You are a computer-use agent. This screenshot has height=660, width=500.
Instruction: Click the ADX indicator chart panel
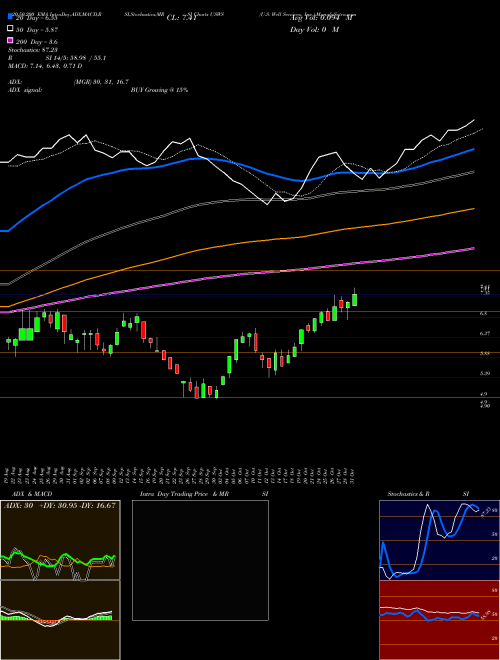tap(60, 540)
